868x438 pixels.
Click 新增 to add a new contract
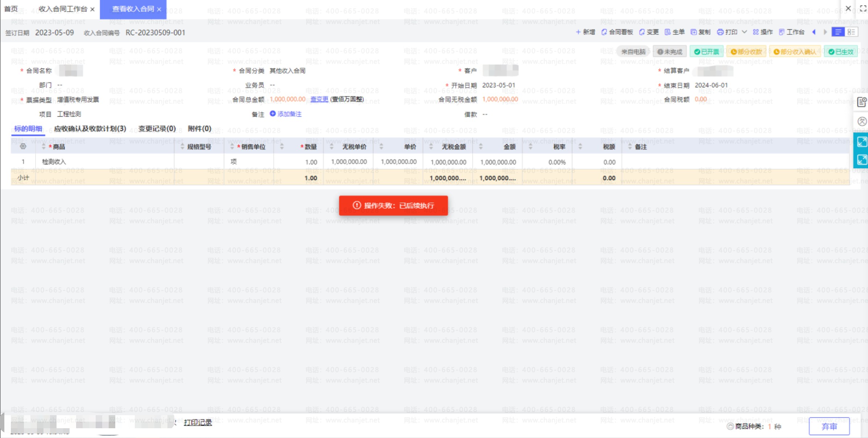click(x=585, y=32)
